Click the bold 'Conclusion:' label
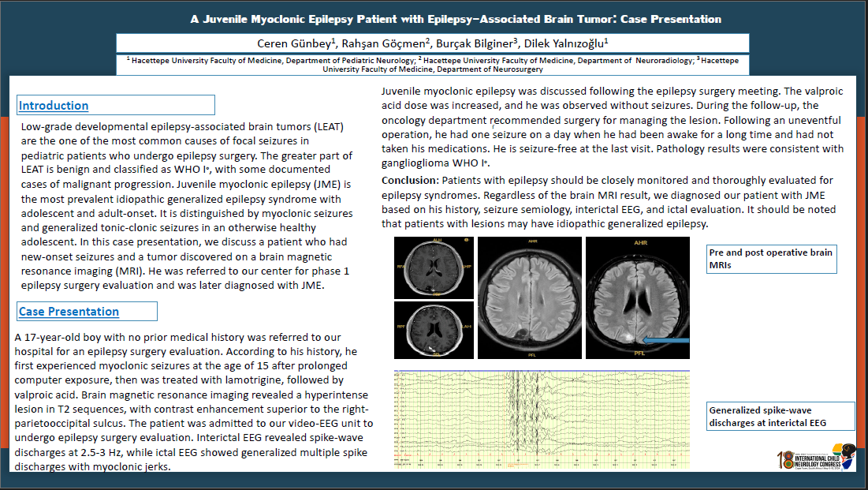 tap(410, 180)
